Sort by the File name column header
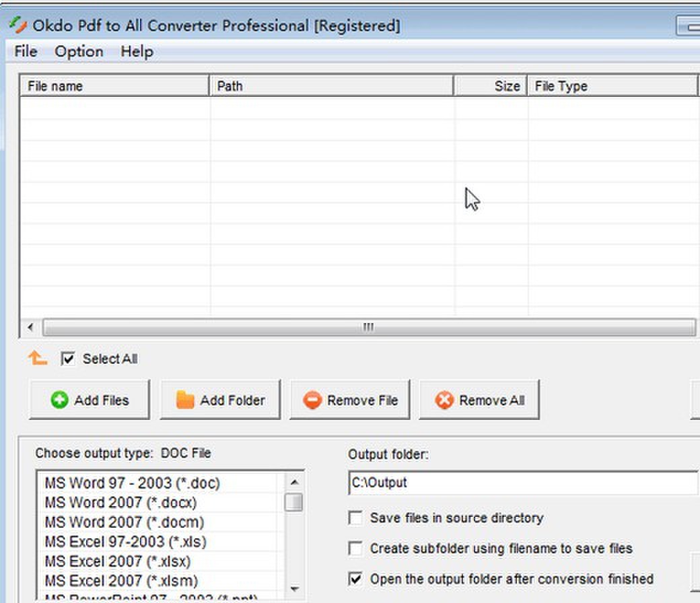Image resolution: width=700 pixels, height=603 pixels. [114, 85]
